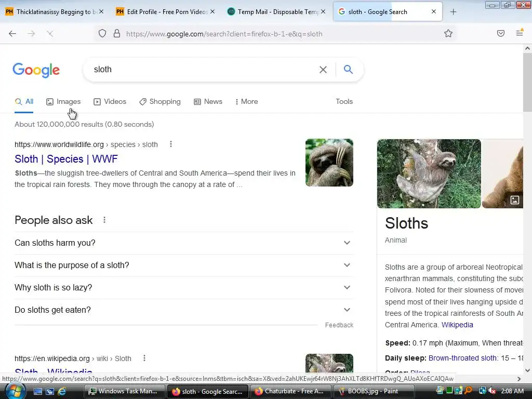Launch Internet Explorer from quick launch
This screenshot has width=532, height=399.
62,392
